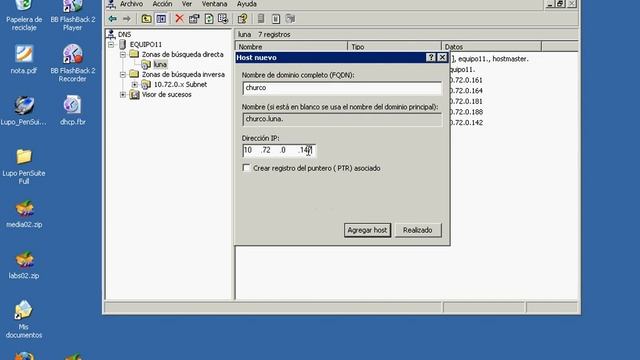Open the Properties toolbar icon

click(194, 19)
